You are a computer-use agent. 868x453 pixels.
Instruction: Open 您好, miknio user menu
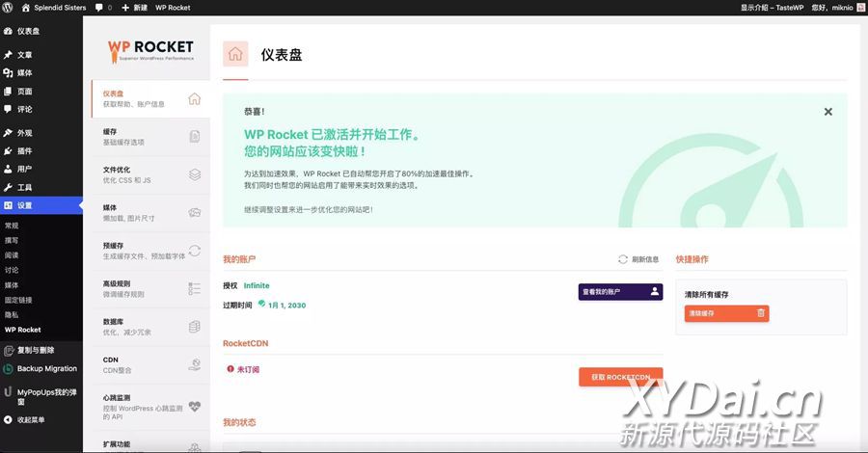point(835,7)
